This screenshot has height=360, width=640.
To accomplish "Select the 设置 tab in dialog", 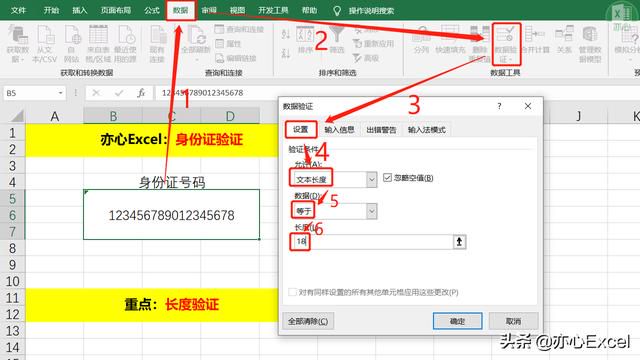I will (301, 129).
